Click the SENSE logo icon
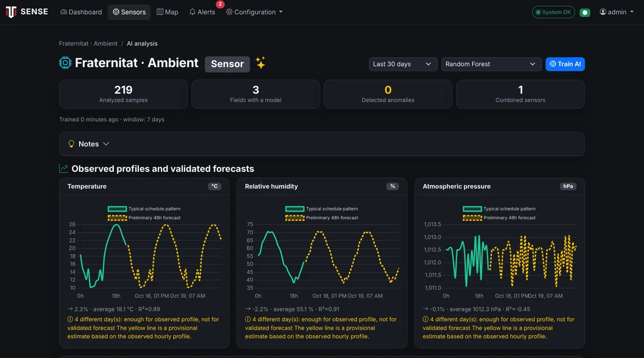This screenshot has width=644, height=358. (11, 12)
